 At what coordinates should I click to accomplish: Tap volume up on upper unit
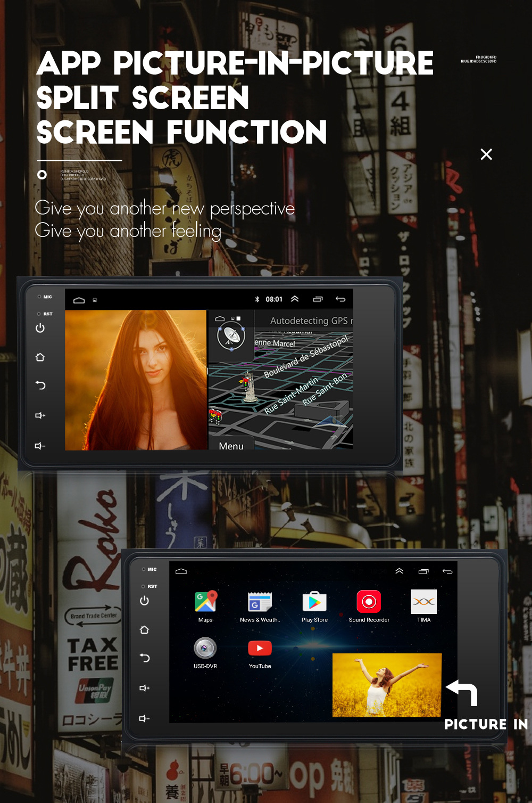[40, 415]
